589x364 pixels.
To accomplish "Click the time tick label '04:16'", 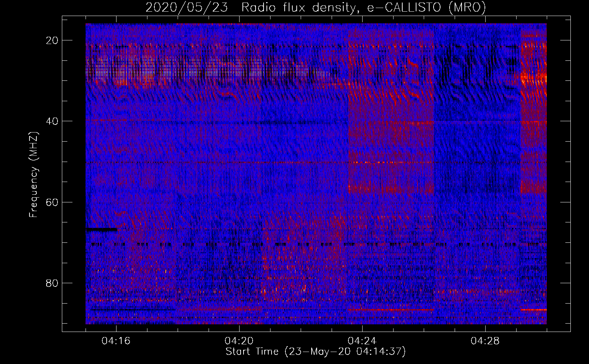I will [x=116, y=341].
